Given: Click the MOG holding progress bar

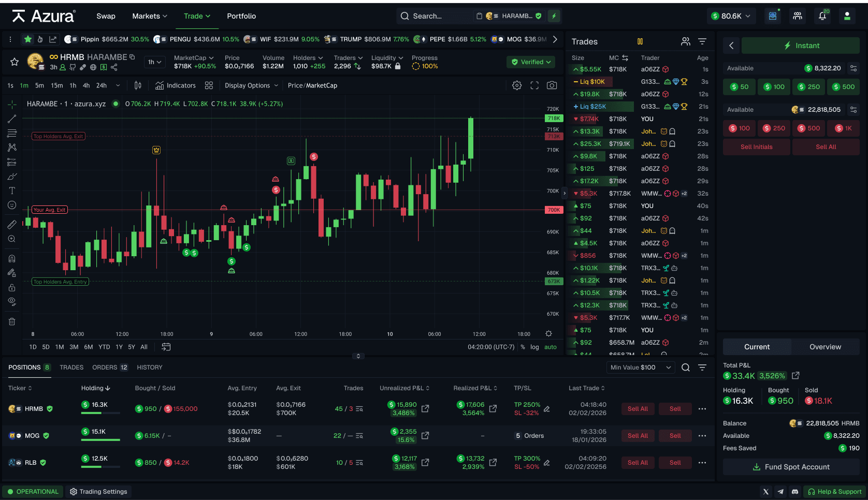Looking at the screenshot, I should pos(100,440).
